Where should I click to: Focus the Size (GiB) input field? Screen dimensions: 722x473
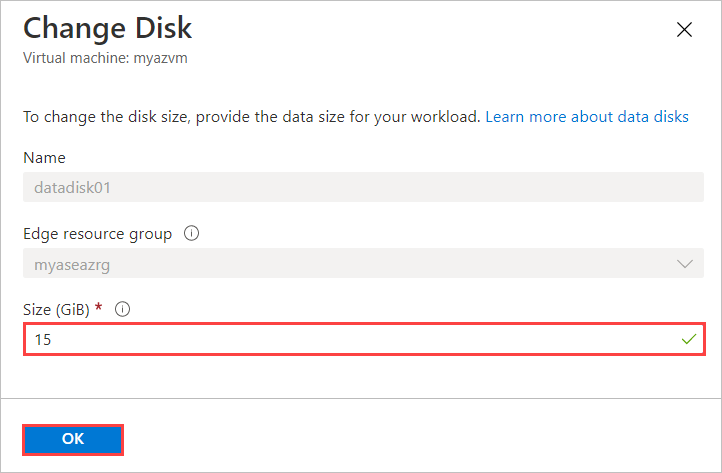[350, 340]
